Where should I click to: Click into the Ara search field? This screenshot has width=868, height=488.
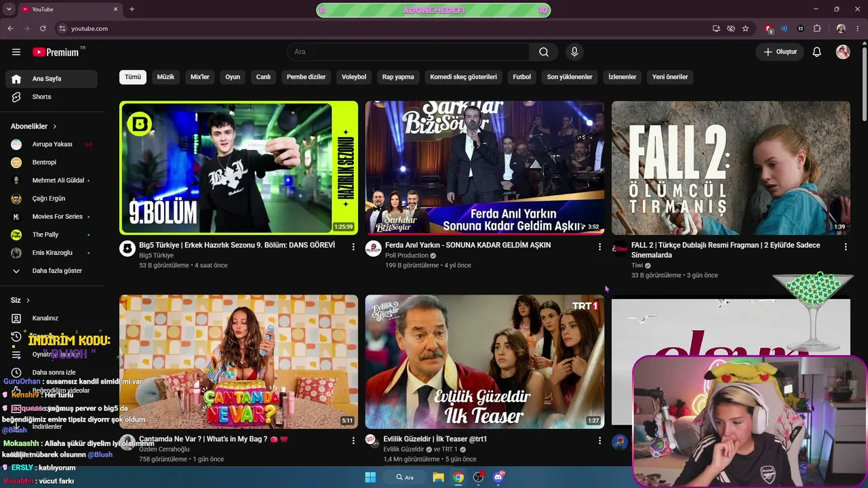tap(408, 52)
